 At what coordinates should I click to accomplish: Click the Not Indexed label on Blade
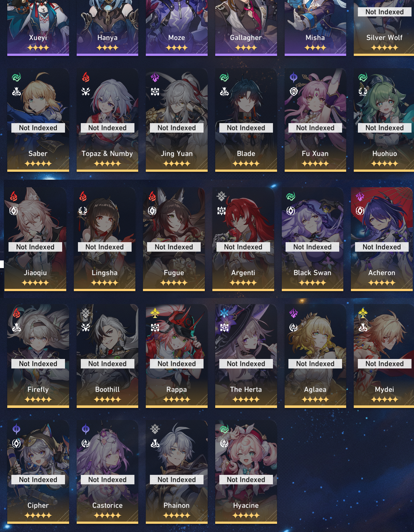point(246,128)
